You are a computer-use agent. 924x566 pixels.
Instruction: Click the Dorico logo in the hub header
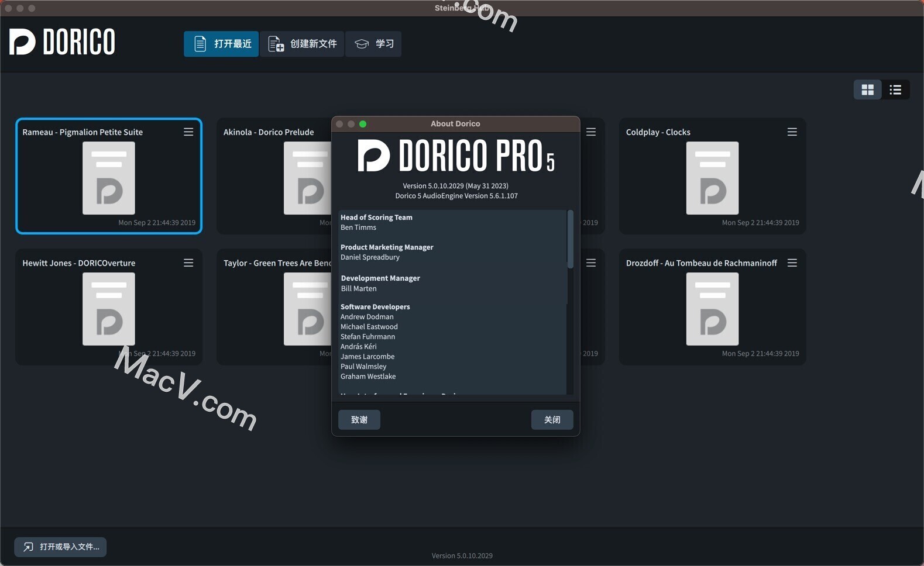62,42
